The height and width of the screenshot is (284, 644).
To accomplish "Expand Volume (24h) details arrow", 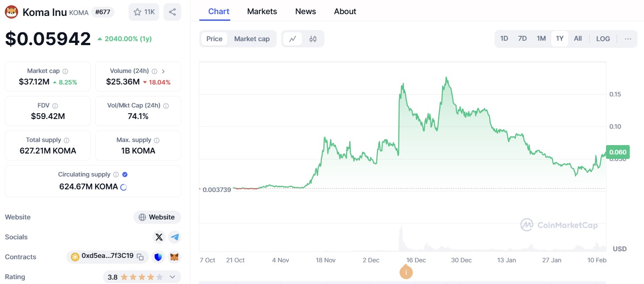I will 164,71.
